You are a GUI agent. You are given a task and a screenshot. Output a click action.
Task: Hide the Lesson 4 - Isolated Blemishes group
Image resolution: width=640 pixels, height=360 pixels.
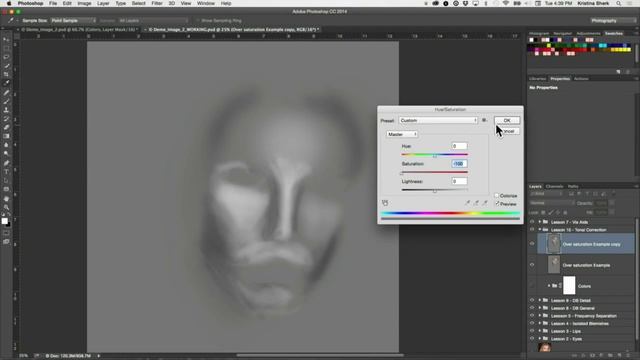coord(532,324)
